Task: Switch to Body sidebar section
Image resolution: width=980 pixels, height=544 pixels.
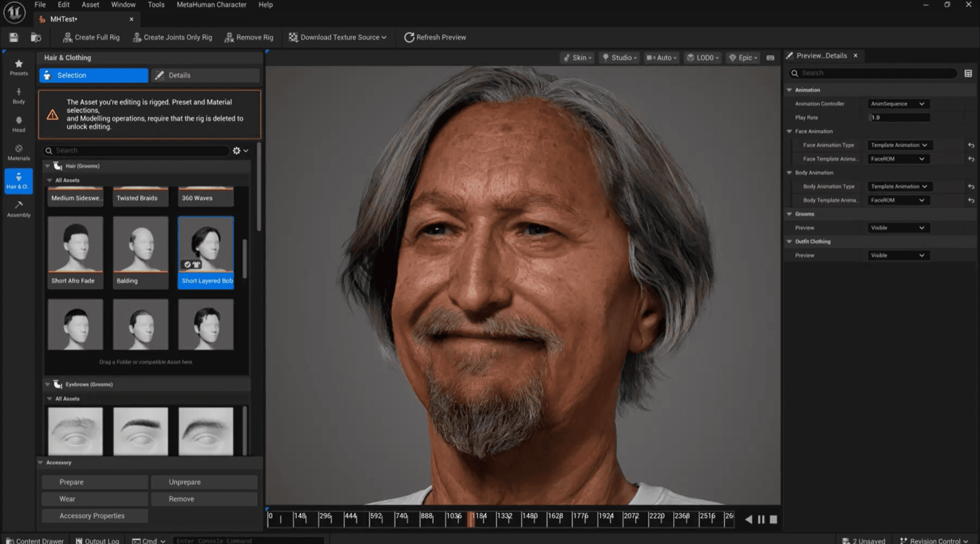Action: [19, 96]
